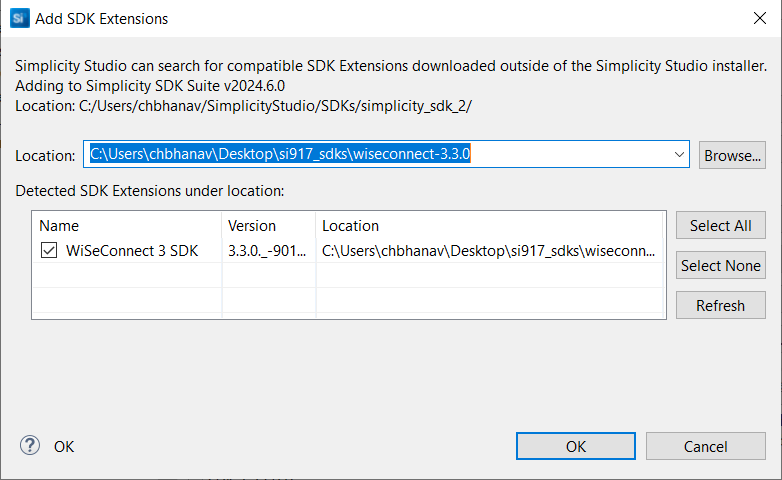782x480 pixels.
Task: Confirm with the OK button
Action: pyautogui.click(x=576, y=446)
